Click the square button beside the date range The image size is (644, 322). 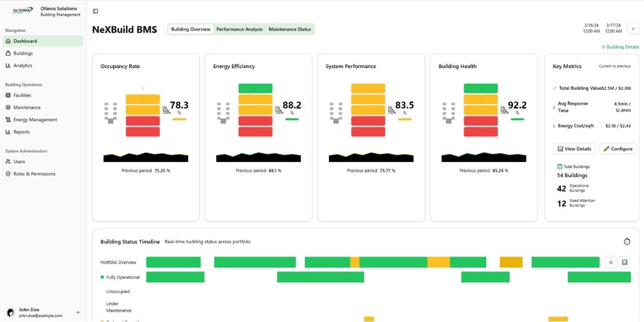pyautogui.click(x=633, y=28)
